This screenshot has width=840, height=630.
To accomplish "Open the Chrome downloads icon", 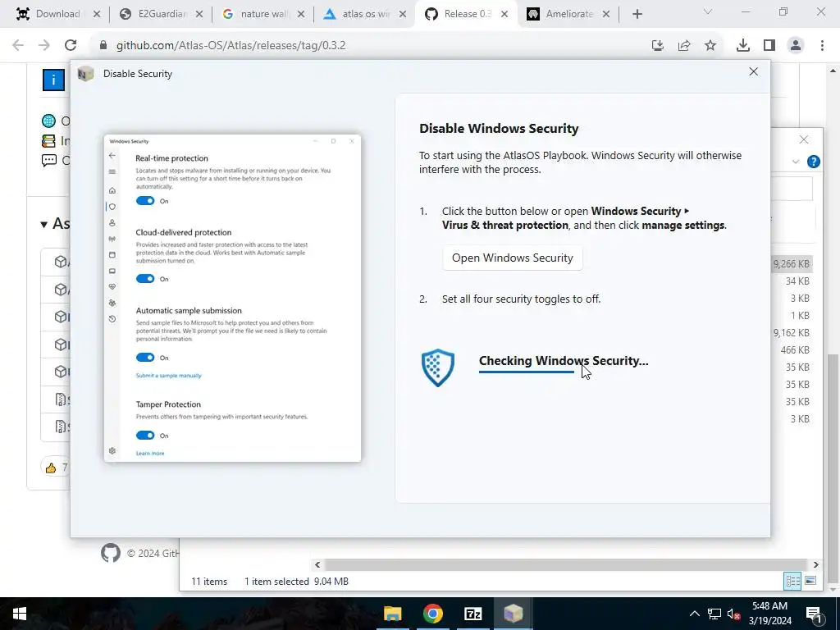I will [742, 46].
